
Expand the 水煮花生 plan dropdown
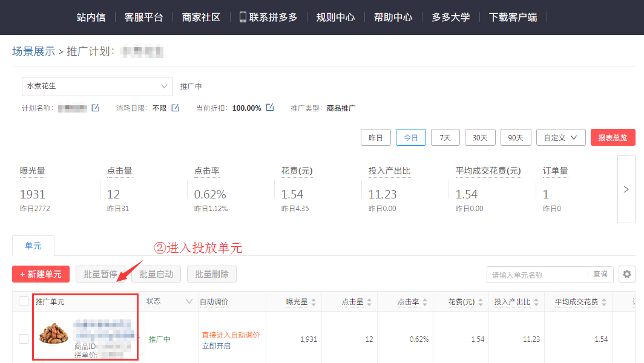[x=97, y=87]
